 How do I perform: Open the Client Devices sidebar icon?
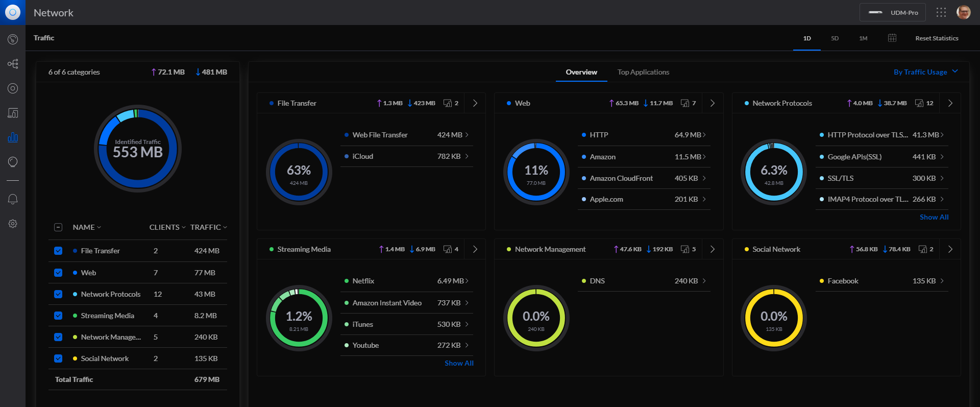(13, 113)
